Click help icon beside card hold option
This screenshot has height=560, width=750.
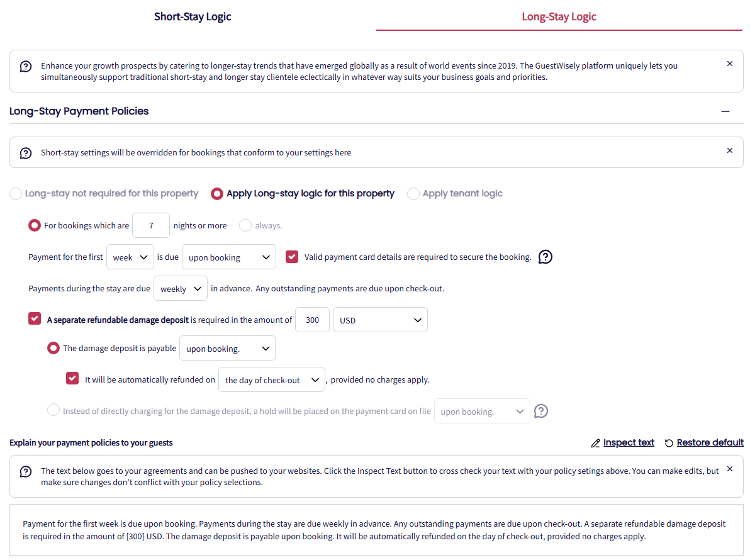click(x=540, y=411)
